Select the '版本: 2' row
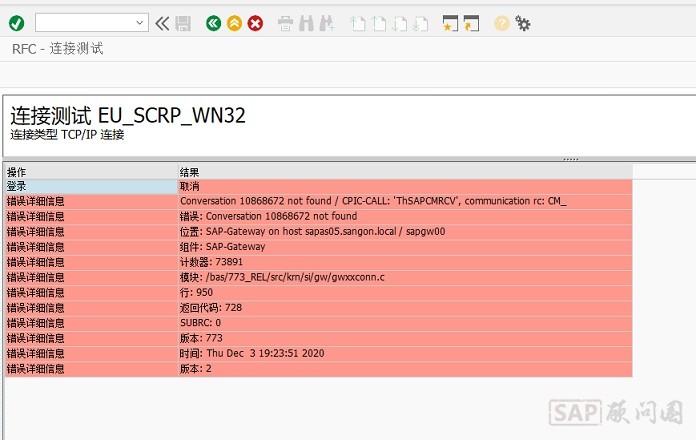Screen dimensions: 696x440 pos(318,369)
